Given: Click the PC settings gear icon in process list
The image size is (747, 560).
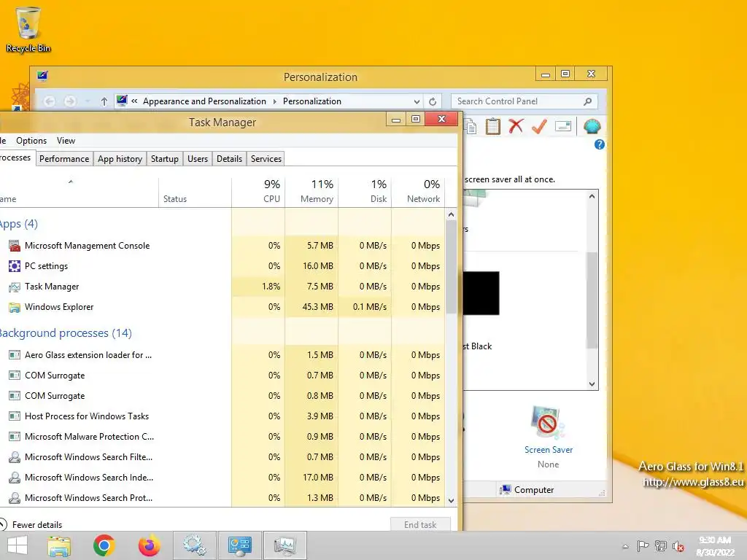Looking at the screenshot, I should click(15, 266).
